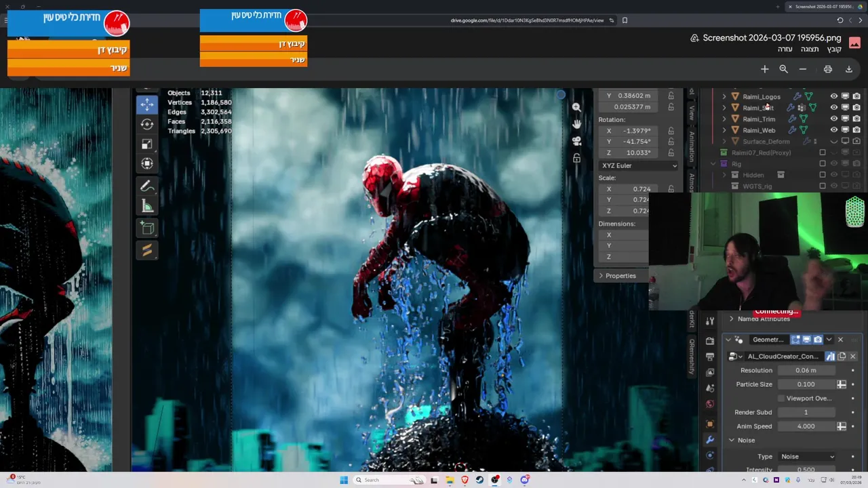Enable the Rig collection checkbox
Image resolution: width=868 pixels, height=488 pixels.
(823, 164)
